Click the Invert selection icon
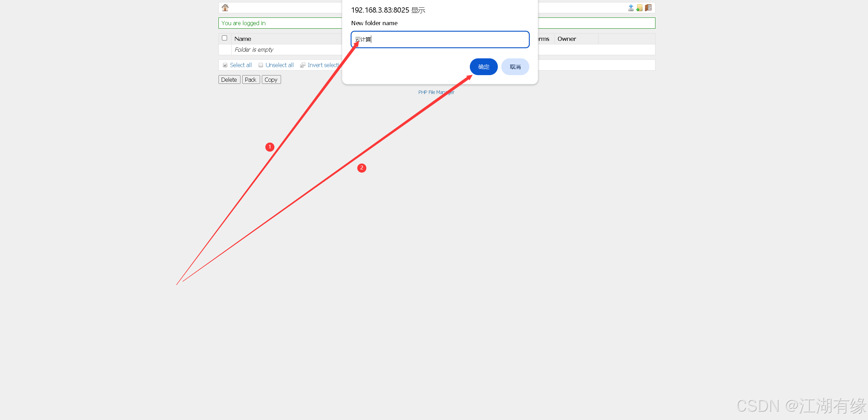Image resolution: width=868 pixels, height=420 pixels. (x=303, y=65)
